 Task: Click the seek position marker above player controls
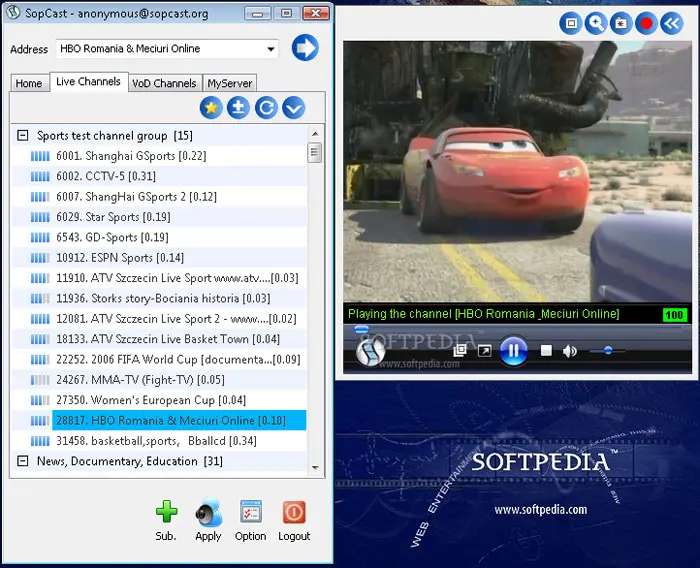click(x=361, y=330)
